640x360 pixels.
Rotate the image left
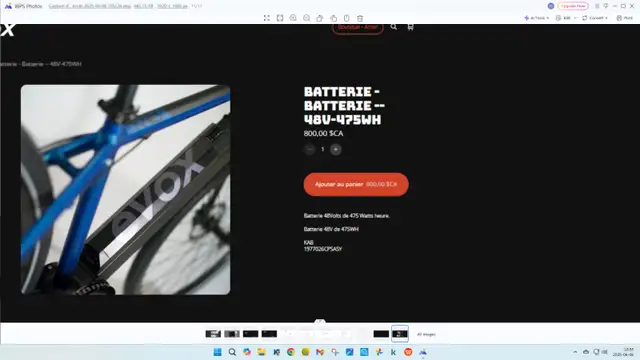[x=320, y=18]
